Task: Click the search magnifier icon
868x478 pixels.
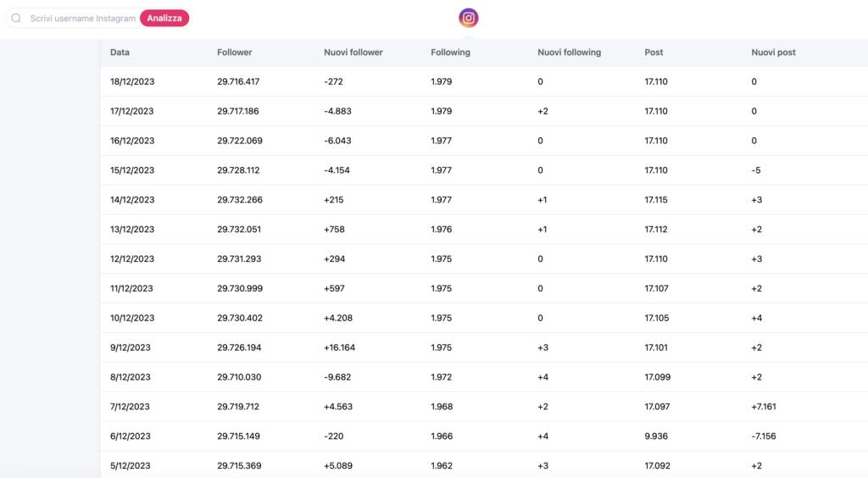Action: 16,18
